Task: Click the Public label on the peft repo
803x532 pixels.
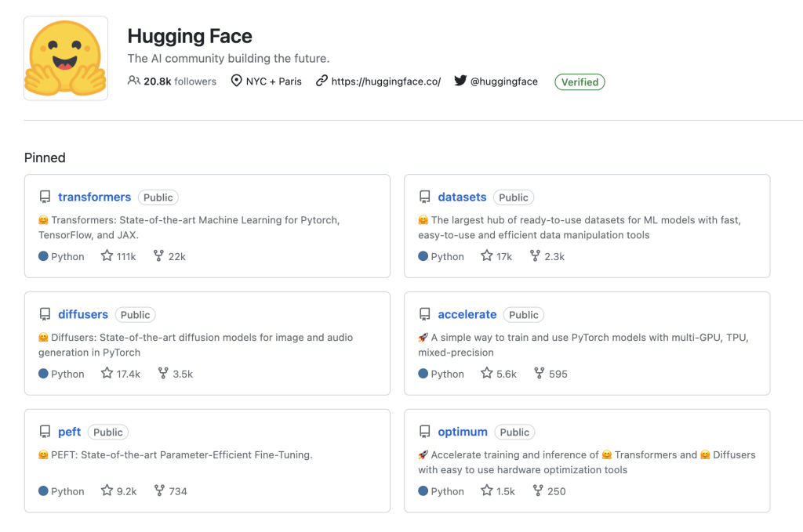Action: 107,432
